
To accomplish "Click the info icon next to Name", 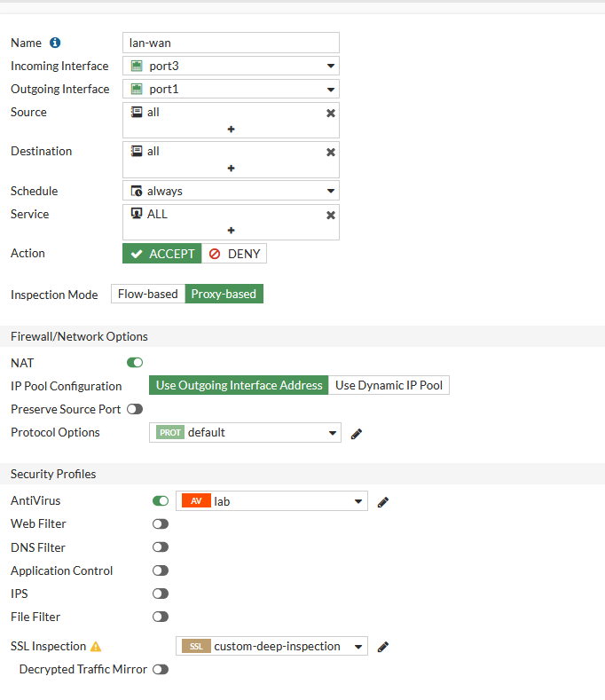I will [55, 43].
